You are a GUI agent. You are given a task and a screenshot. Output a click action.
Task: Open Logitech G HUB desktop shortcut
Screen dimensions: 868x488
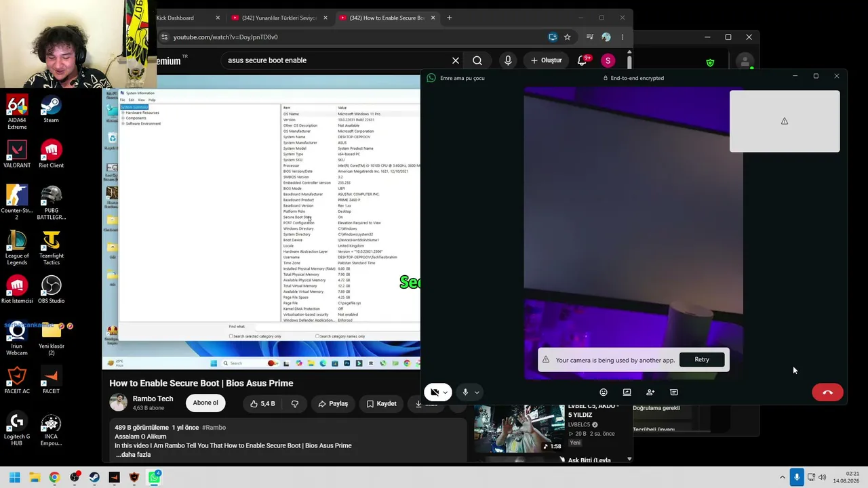point(17,428)
